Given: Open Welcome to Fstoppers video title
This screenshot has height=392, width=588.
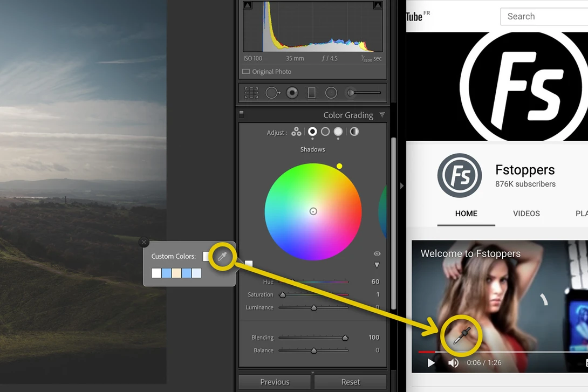Looking at the screenshot, I should (x=470, y=254).
